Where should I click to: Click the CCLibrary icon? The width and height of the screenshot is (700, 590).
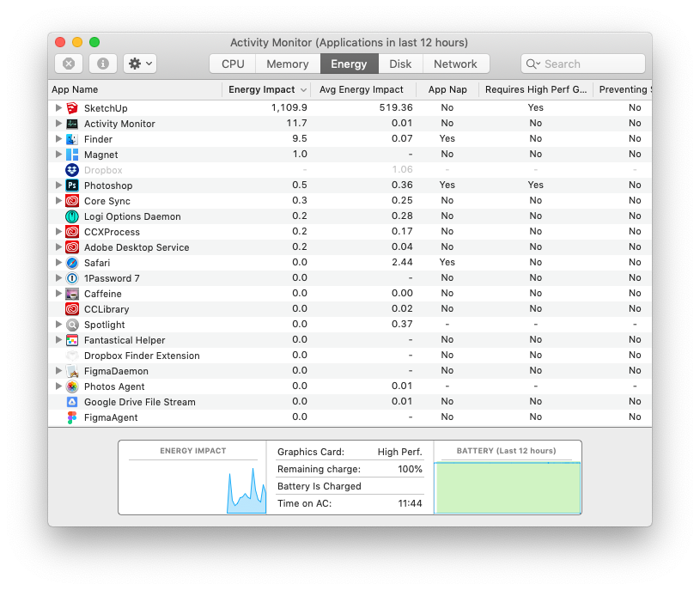point(72,309)
